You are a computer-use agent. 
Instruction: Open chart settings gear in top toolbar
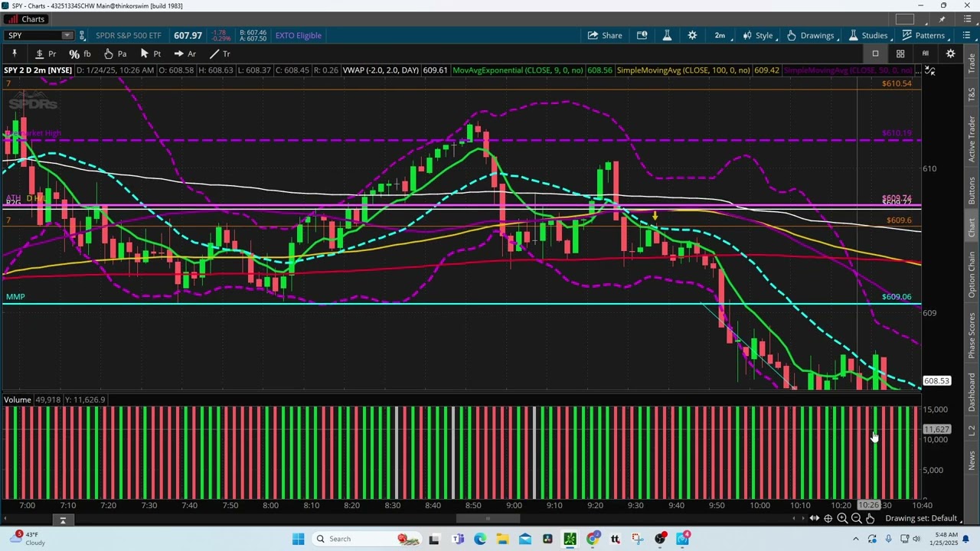pyautogui.click(x=692, y=35)
